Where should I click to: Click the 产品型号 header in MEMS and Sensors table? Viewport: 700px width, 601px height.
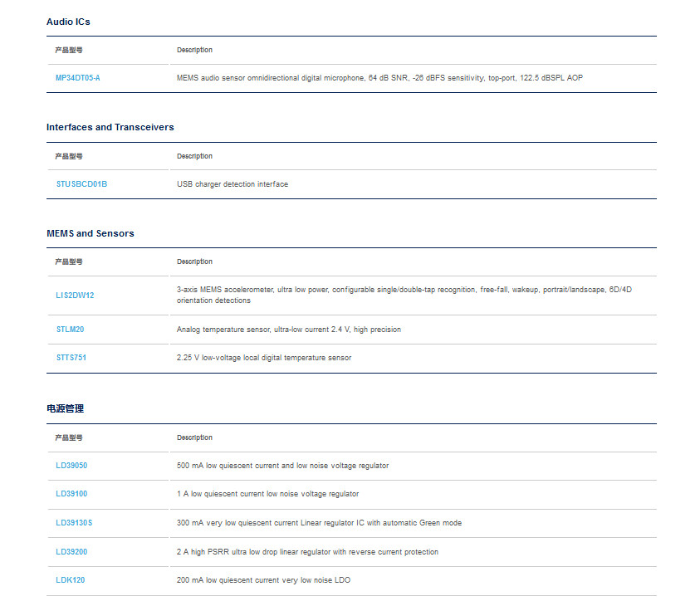[x=69, y=261]
